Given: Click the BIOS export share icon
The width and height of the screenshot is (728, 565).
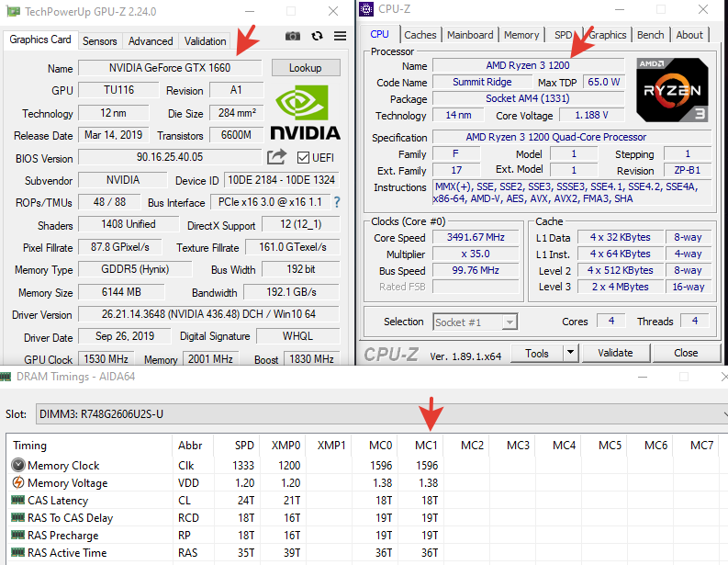Looking at the screenshot, I should tap(276, 157).
